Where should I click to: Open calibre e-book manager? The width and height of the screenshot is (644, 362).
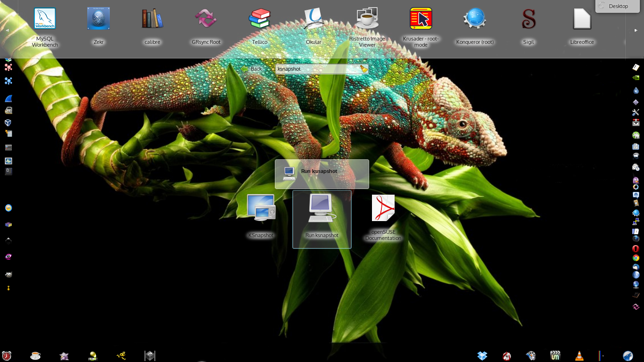152,19
